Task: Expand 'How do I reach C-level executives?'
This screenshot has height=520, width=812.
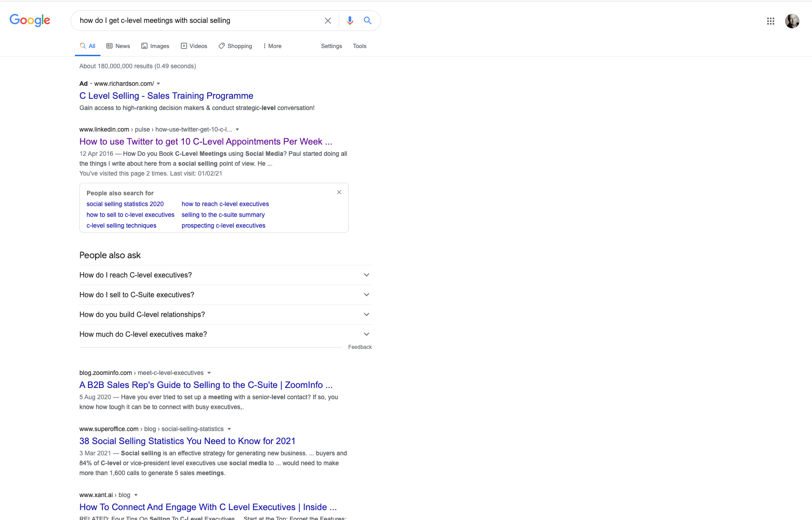Action: (225, 275)
